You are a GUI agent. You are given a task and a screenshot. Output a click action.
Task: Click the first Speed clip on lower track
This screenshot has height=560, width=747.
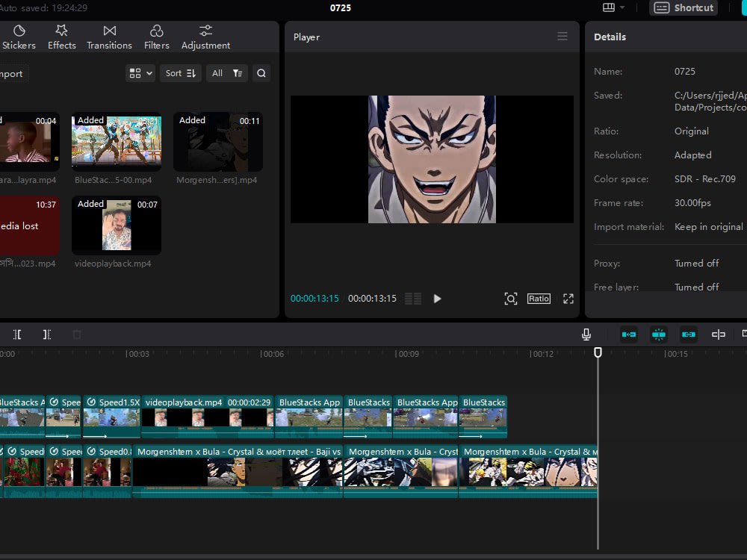(24, 471)
